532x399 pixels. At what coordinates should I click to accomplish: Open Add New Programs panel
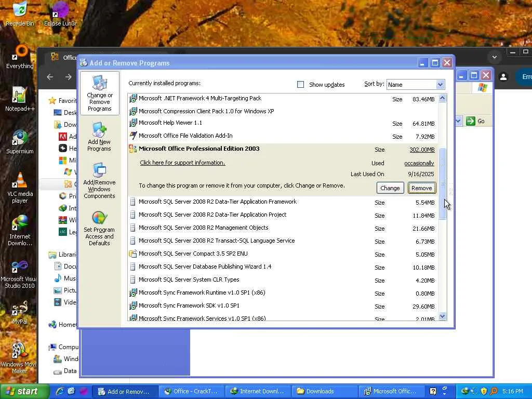pyautogui.click(x=99, y=137)
